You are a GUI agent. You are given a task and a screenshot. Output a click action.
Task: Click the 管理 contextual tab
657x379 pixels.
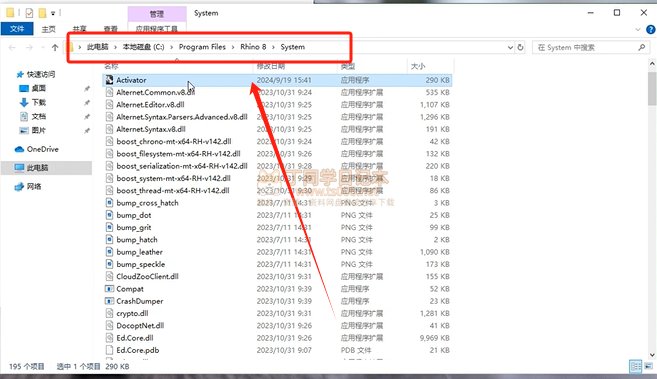pos(157,14)
